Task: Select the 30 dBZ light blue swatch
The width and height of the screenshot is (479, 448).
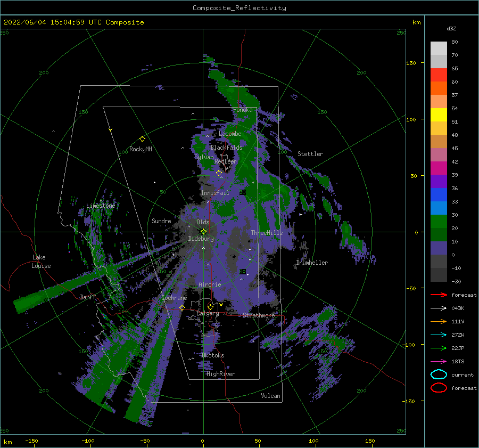Action: point(439,208)
